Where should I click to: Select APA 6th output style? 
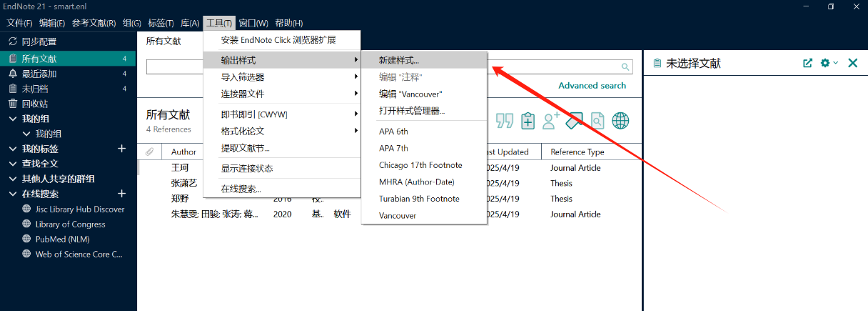click(x=425, y=132)
